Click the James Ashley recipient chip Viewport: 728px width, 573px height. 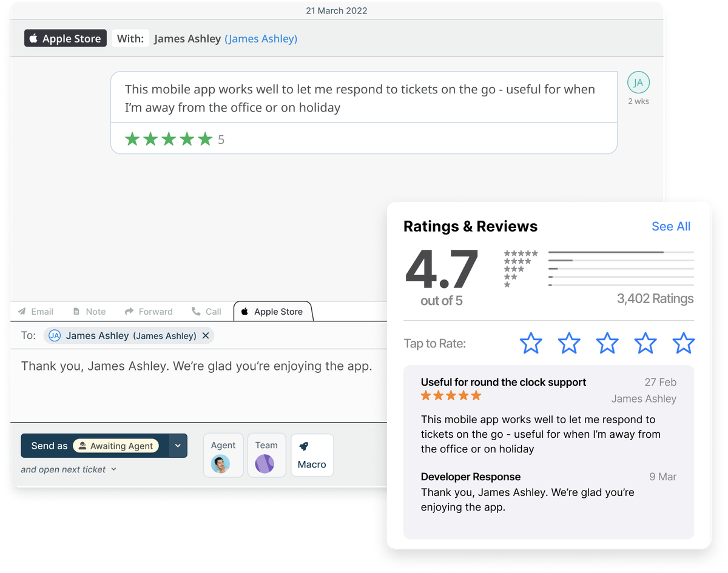[x=129, y=336]
